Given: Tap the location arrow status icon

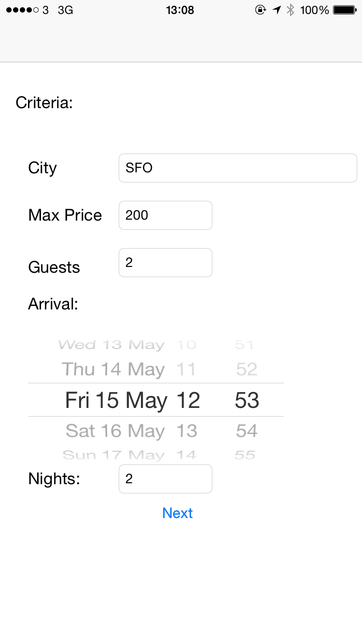Looking at the screenshot, I should 277,10.
